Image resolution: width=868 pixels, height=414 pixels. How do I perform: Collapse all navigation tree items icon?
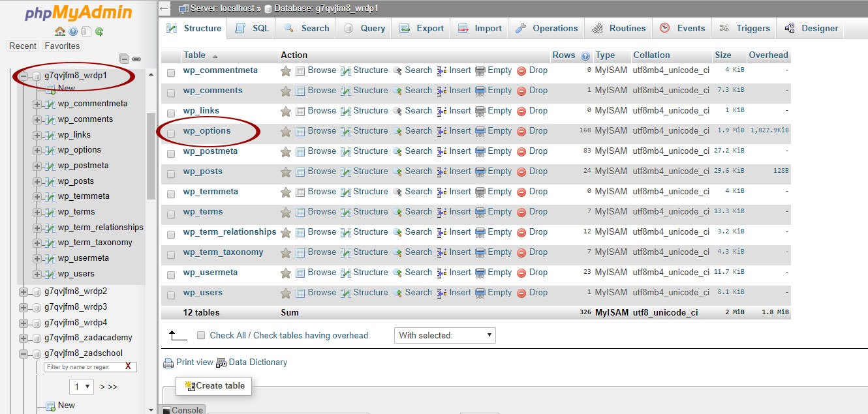tap(124, 59)
